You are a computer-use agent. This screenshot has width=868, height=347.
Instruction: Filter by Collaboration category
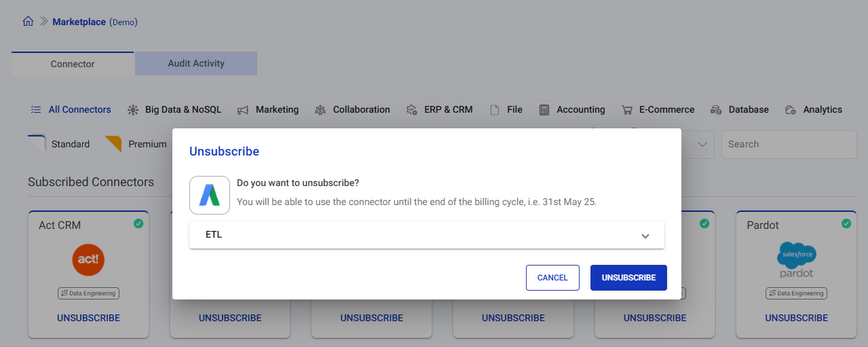point(361,109)
